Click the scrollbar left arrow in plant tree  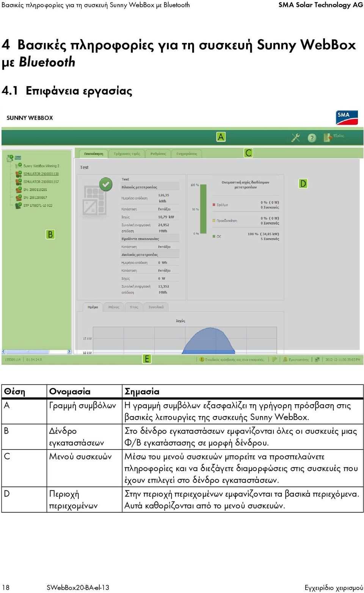(3, 352)
